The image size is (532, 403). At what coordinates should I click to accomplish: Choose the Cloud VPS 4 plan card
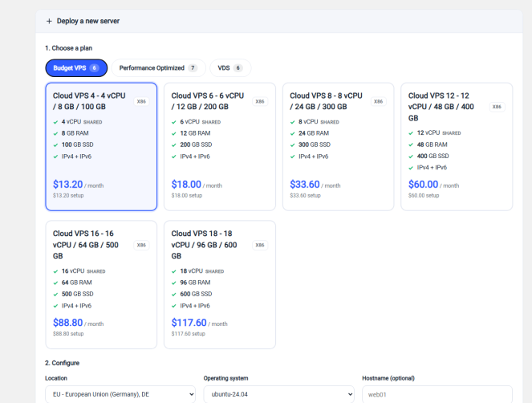click(101, 147)
